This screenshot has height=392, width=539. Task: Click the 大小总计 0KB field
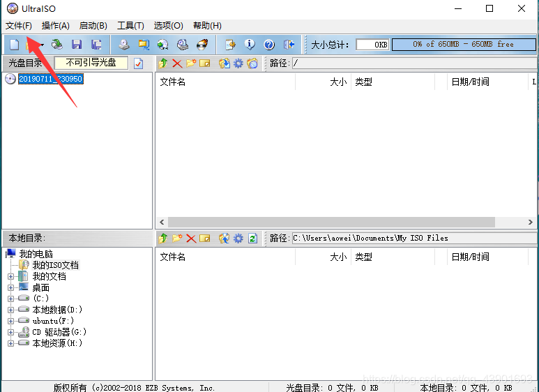tap(372, 45)
